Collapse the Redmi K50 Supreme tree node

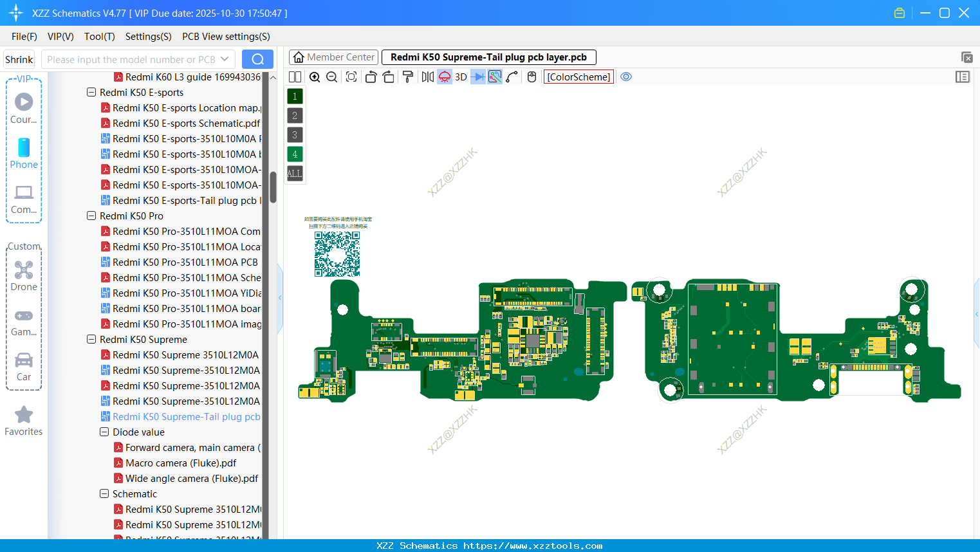[x=91, y=339]
